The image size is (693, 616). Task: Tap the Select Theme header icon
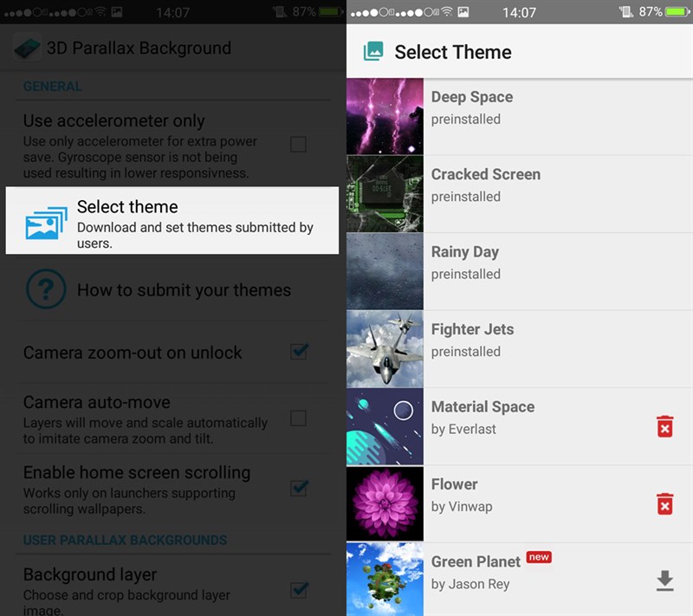(373, 52)
